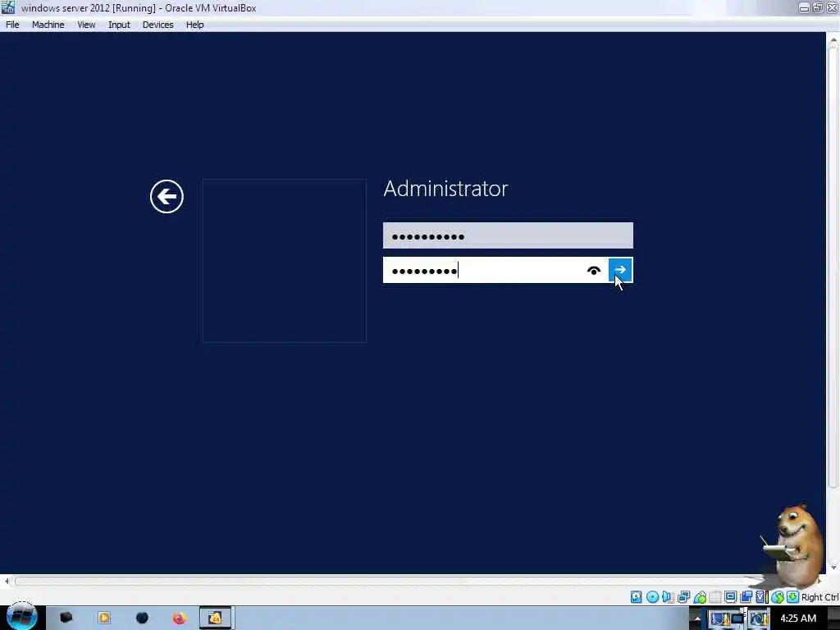Open the Machine menu
This screenshot has height=630, width=840.
pos(48,25)
